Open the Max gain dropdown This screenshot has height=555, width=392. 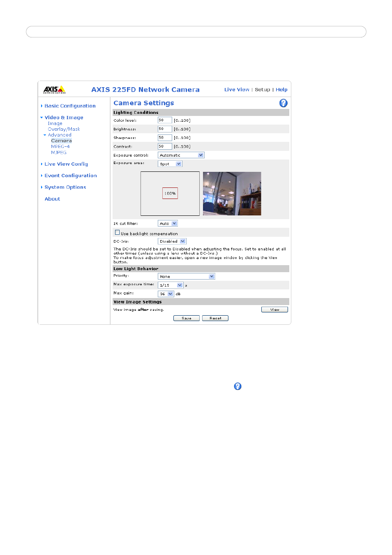tap(166, 294)
